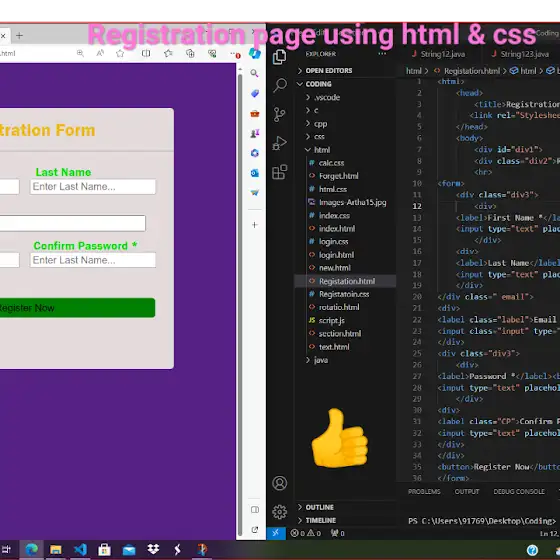Open Manage gear icon in VS Code
The width and height of the screenshot is (560, 560).
click(280, 512)
